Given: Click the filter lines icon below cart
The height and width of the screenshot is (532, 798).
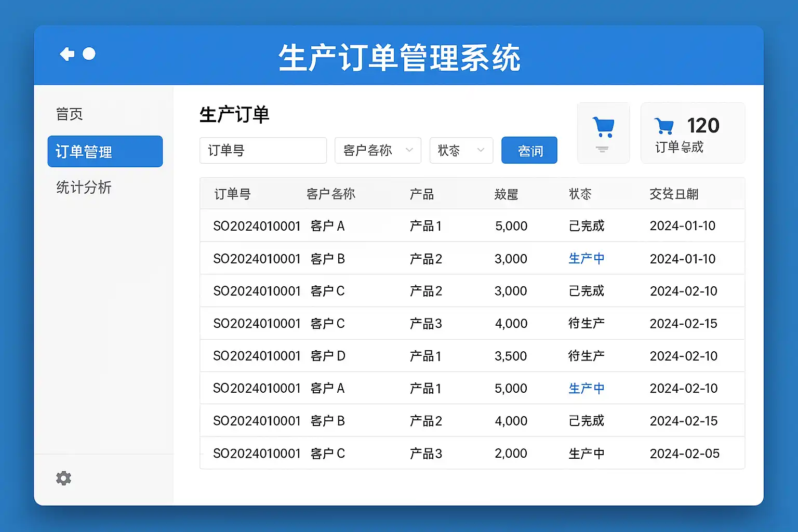Looking at the screenshot, I should (x=602, y=150).
